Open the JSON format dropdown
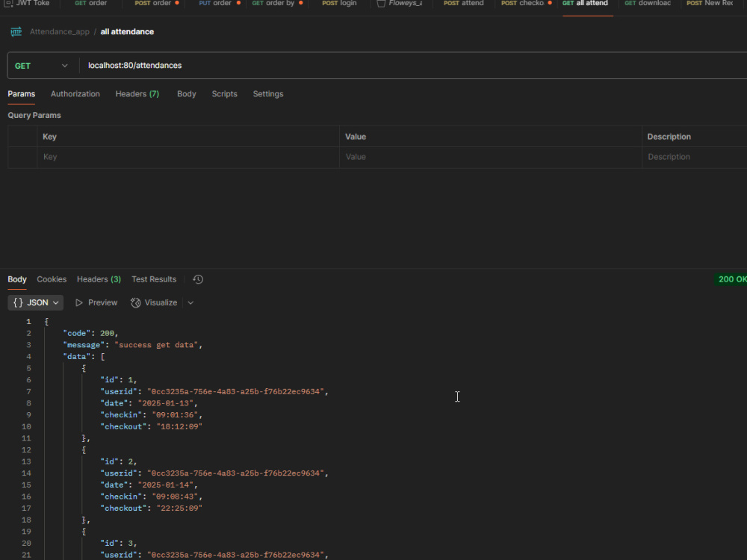747x560 pixels. (x=36, y=303)
